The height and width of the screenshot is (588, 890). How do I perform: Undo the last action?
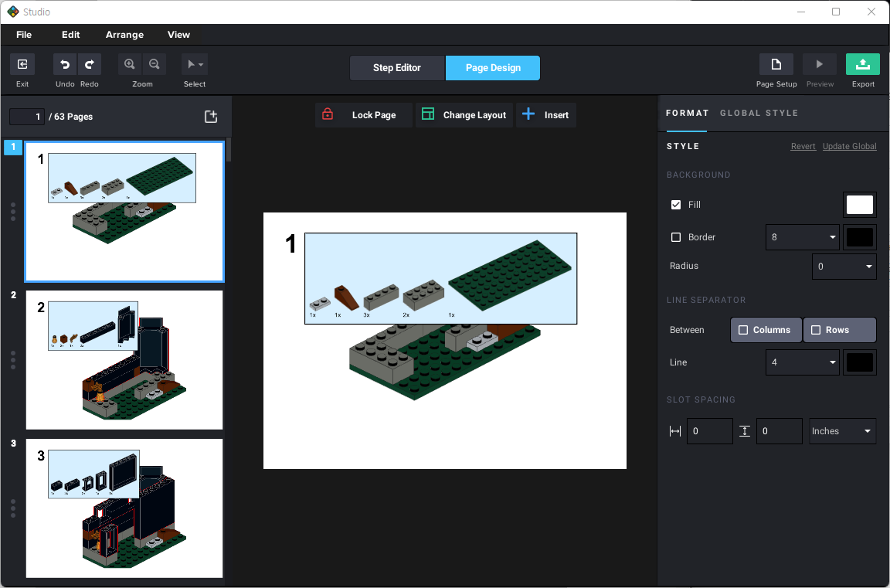click(65, 64)
